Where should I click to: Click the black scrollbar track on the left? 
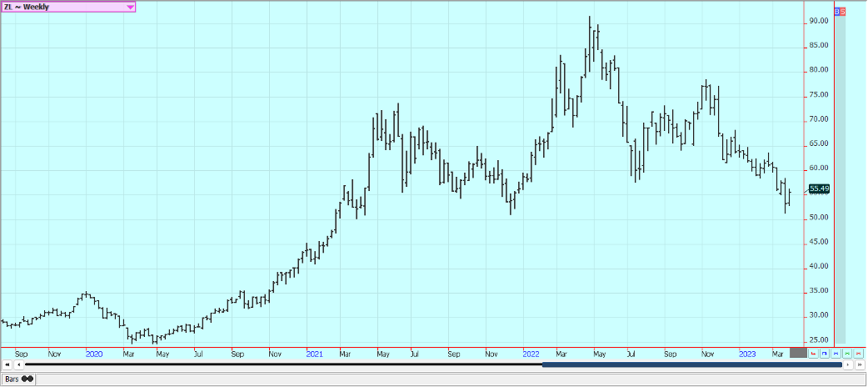click(x=283, y=364)
